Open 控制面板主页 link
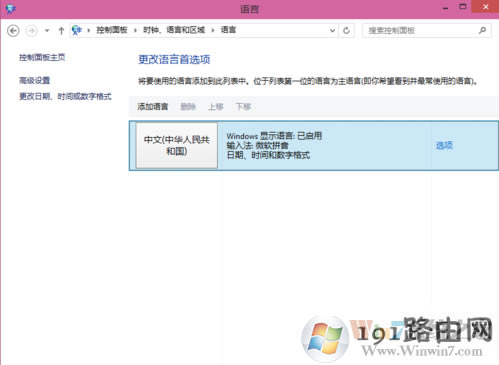 point(42,57)
